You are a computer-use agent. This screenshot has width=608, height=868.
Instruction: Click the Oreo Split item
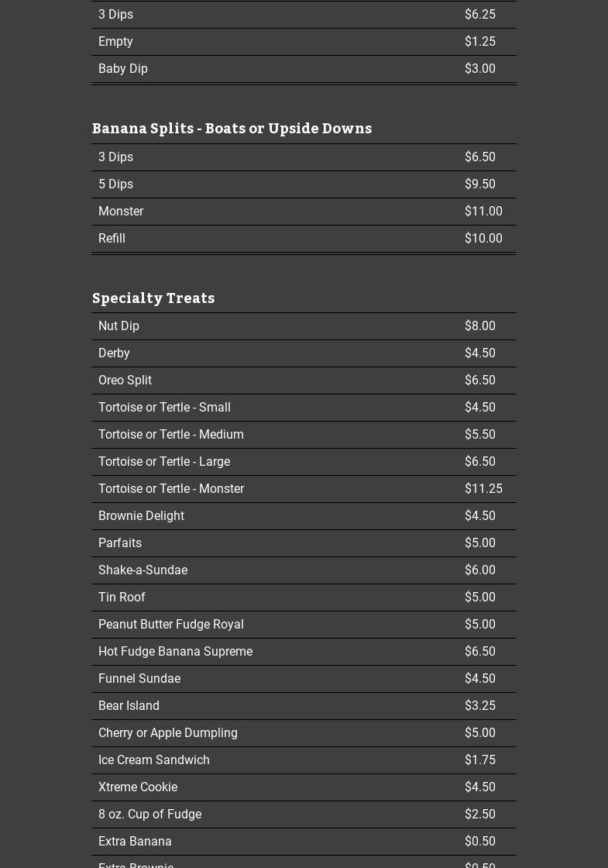coord(125,381)
